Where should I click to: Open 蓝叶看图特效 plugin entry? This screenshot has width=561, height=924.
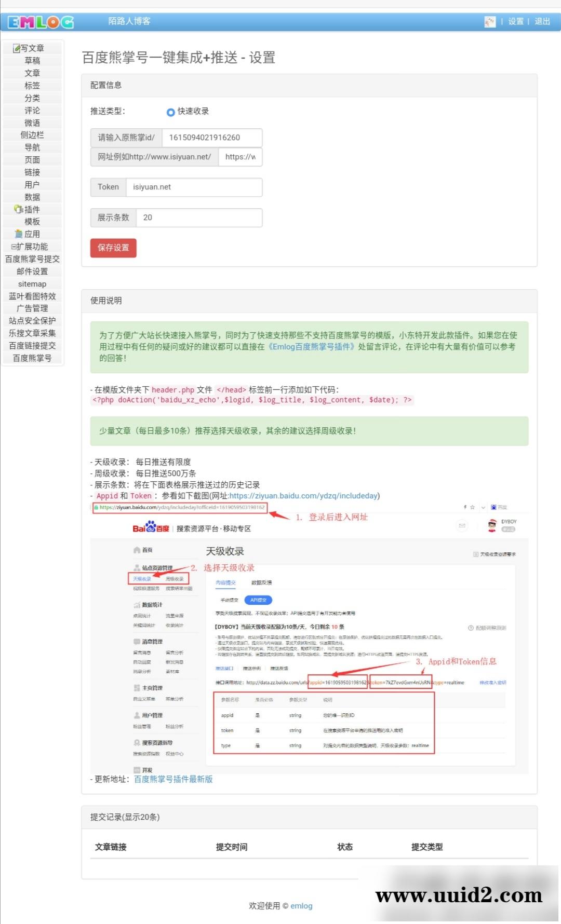[x=32, y=296]
